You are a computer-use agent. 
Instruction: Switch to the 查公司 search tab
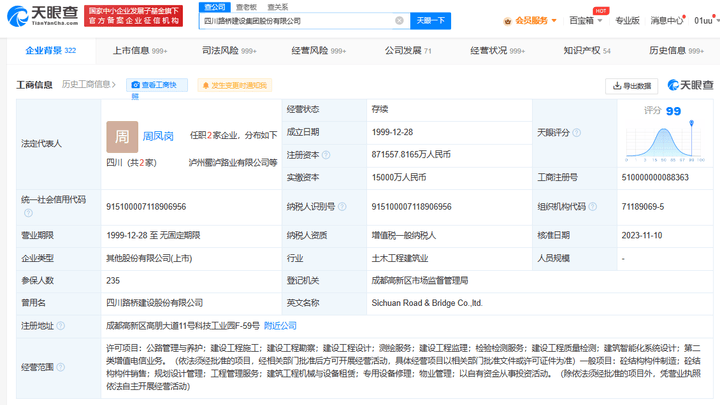click(214, 7)
